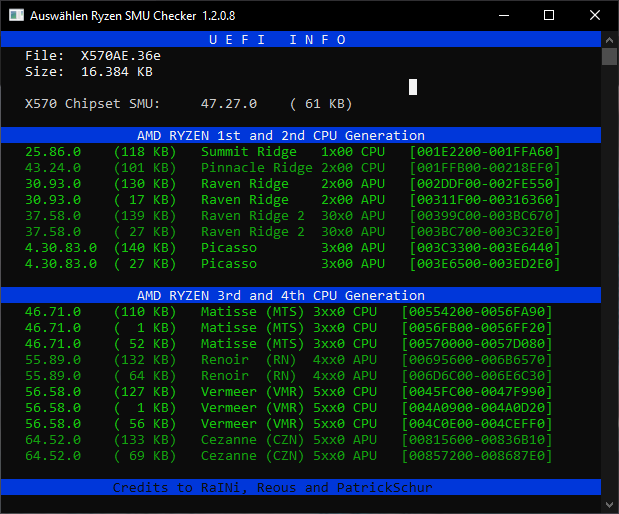Click the Matisse (110 KB) size entry
The width and height of the screenshot is (619, 514).
[145, 311]
